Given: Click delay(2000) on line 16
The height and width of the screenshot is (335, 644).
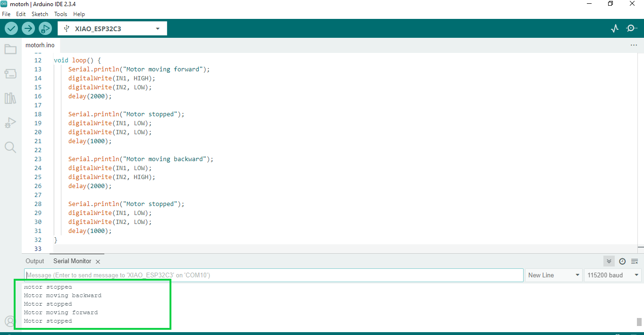Looking at the screenshot, I should 90,96.
